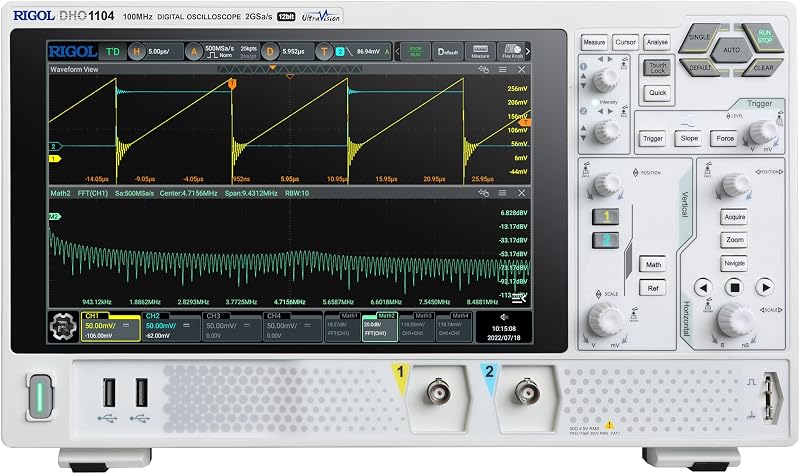Image resolution: width=800 pixels, height=474 pixels.
Task: Tap the on-screen Default icon
Action: (447, 52)
